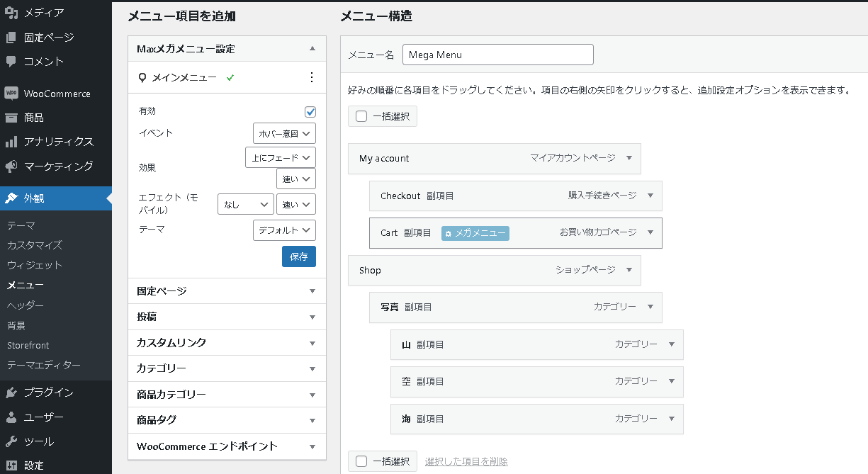Expand the Cart menu item arrow
The height and width of the screenshot is (474, 868).
point(650,232)
